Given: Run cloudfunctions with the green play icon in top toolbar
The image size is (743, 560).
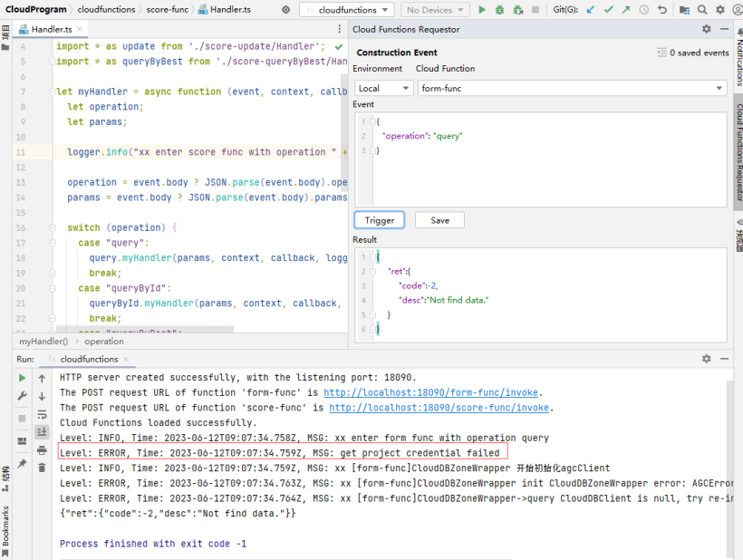Looking at the screenshot, I should 482,9.
